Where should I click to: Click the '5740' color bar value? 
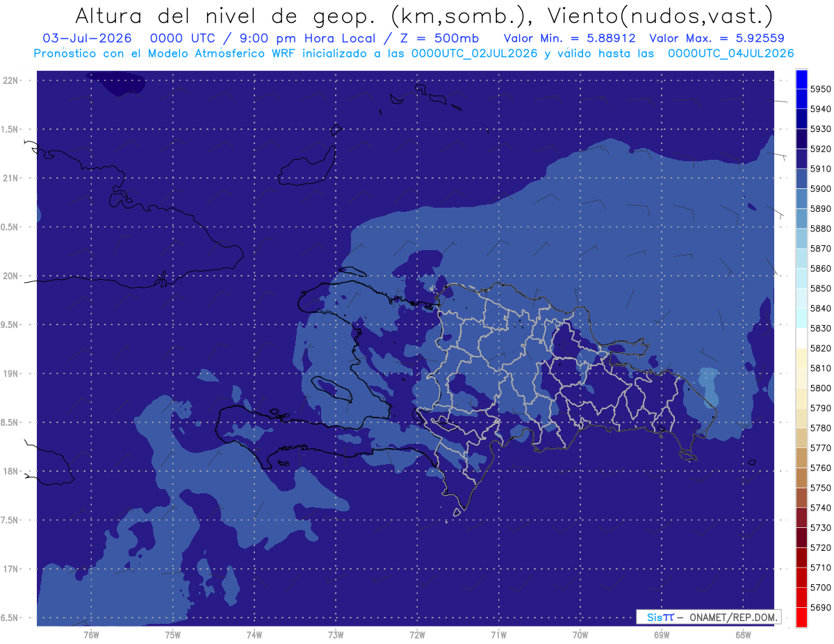(820, 508)
